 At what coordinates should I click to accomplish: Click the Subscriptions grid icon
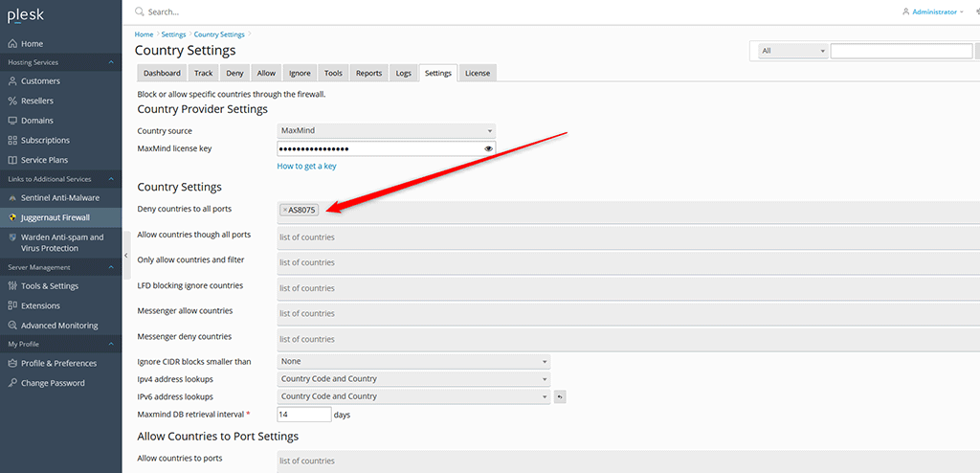pyautogui.click(x=12, y=140)
